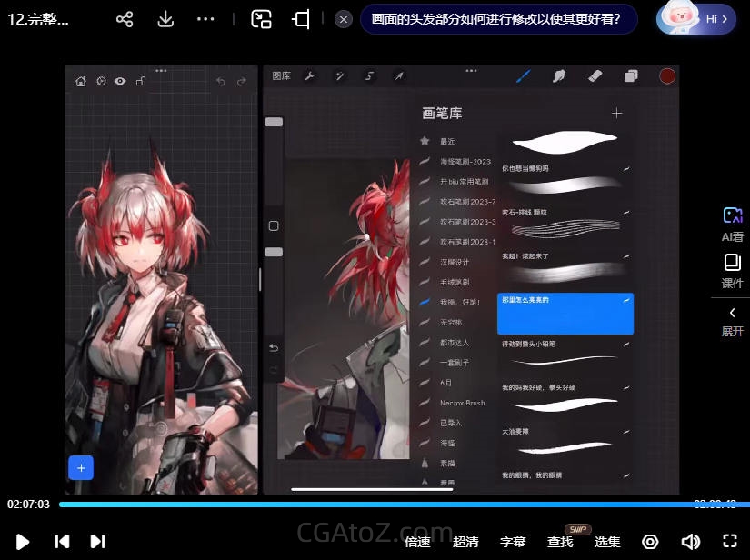Add a new brush with plus icon

617,113
